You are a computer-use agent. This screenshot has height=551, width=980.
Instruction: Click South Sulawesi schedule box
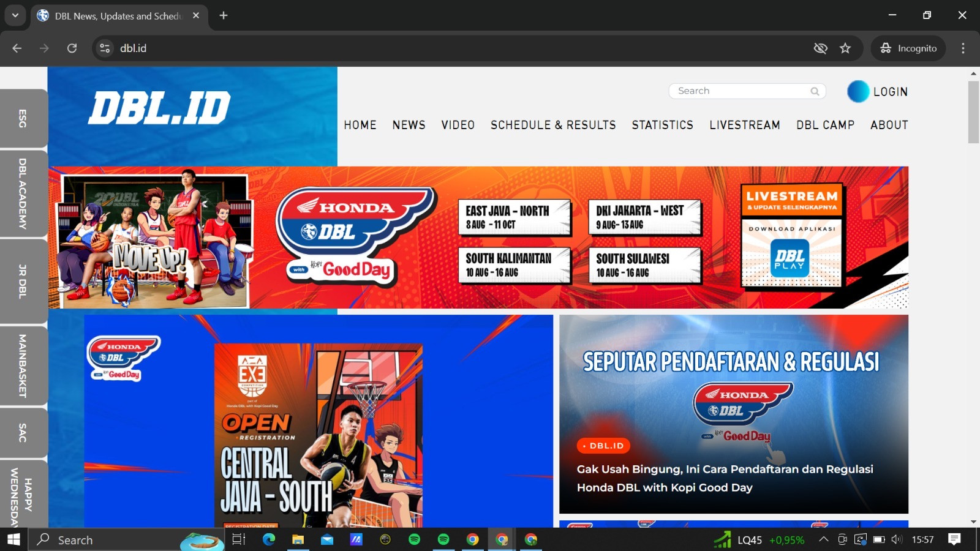tap(645, 265)
